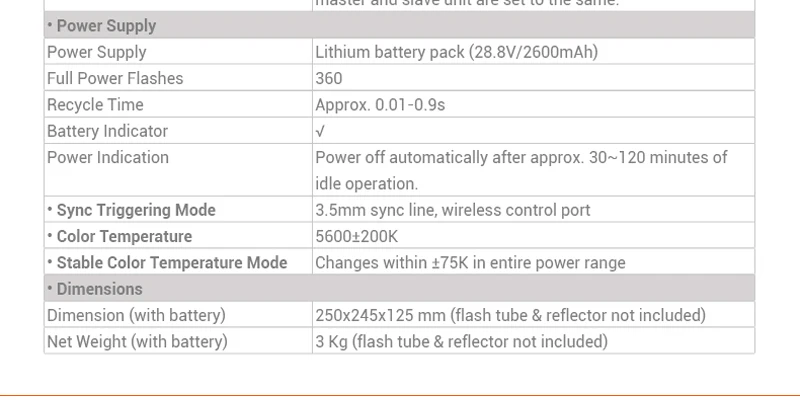Click the 3 Kg weight value
The width and height of the screenshot is (800, 413).
pyautogui.click(x=461, y=341)
